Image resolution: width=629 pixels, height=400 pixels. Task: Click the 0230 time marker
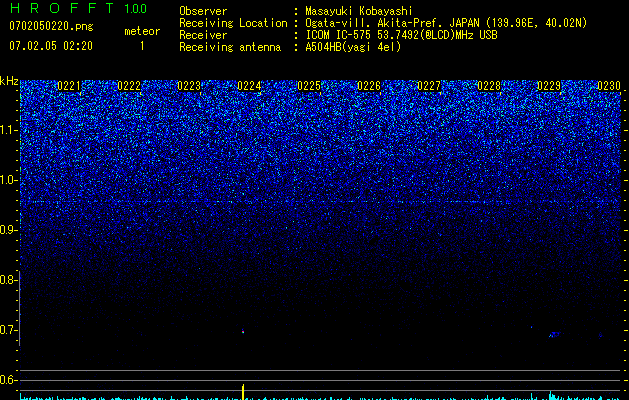click(x=609, y=86)
